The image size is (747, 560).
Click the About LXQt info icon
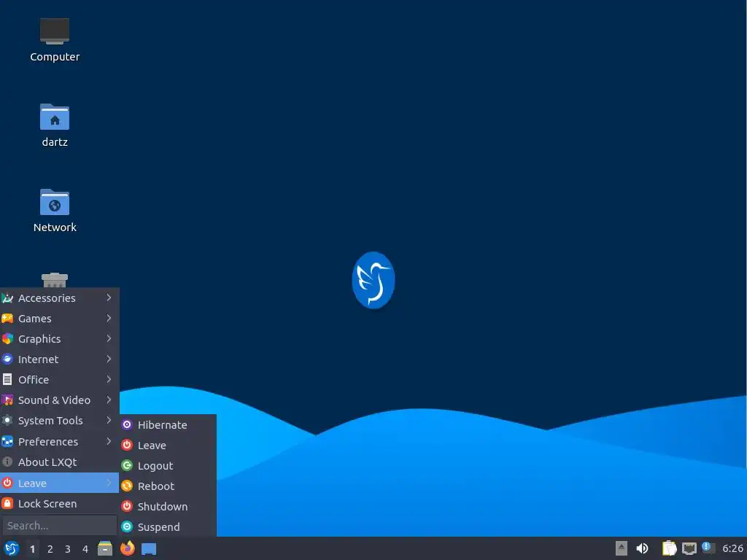point(7,462)
